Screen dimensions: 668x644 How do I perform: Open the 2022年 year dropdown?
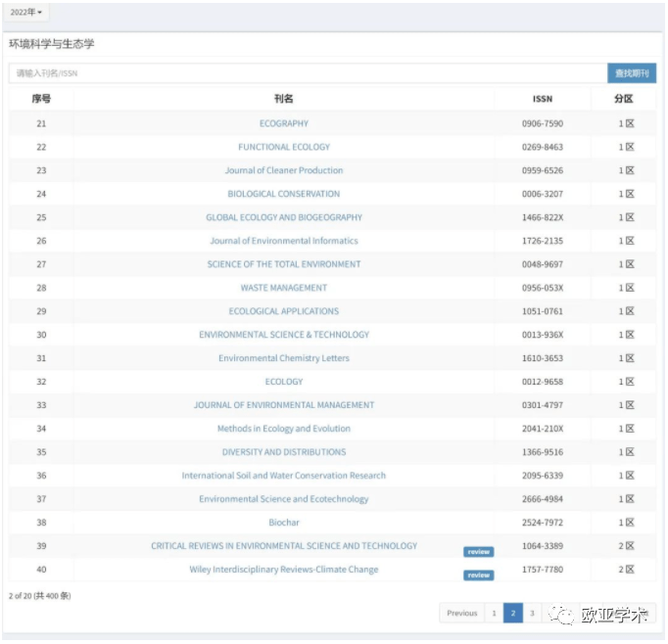[26, 13]
